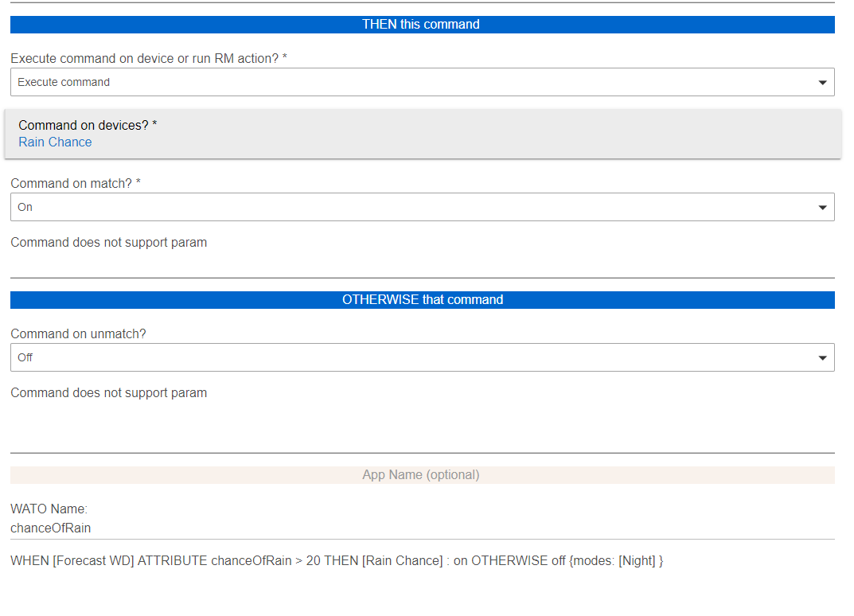Click the "Execute command on device or run RM action?" label
Screen dimensions: 854x616
tap(149, 59)
